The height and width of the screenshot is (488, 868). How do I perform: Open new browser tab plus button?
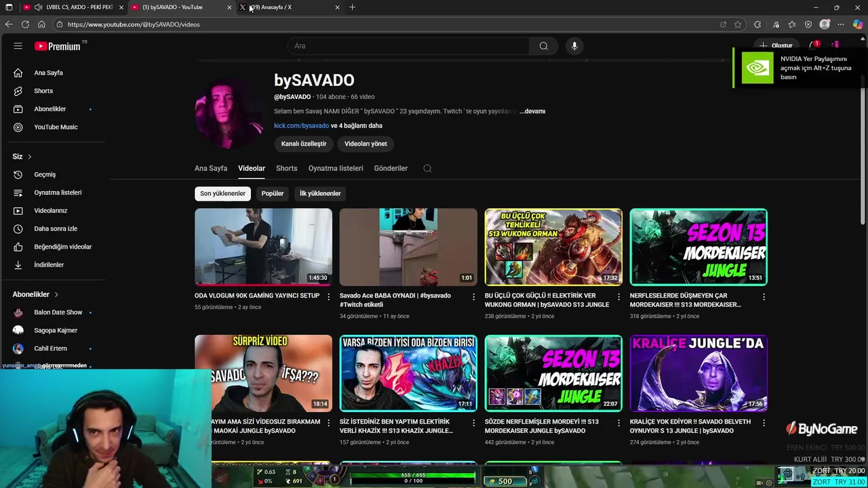pyautogui.click(x=352, y=7)
